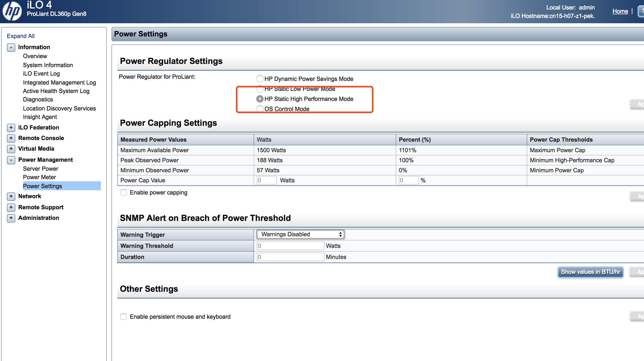Screen dimensions: 644x361
Task: Open Server Power page
Action: pos(40,169)
